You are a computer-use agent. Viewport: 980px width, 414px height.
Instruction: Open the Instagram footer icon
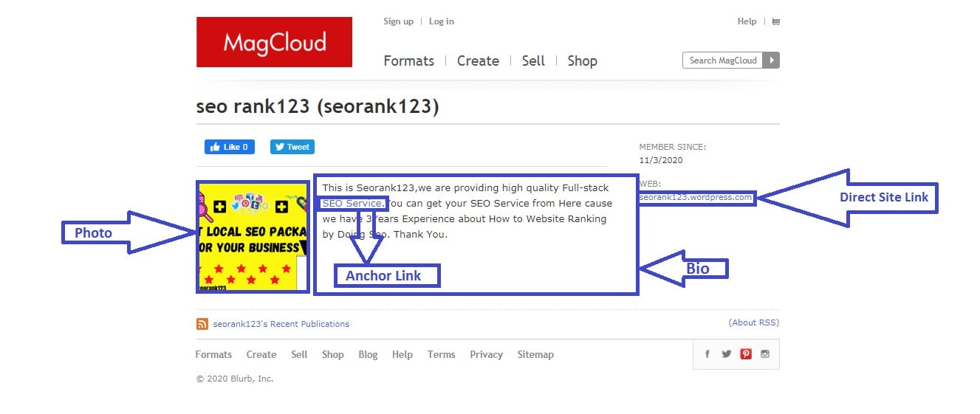(x=765, y=354)
